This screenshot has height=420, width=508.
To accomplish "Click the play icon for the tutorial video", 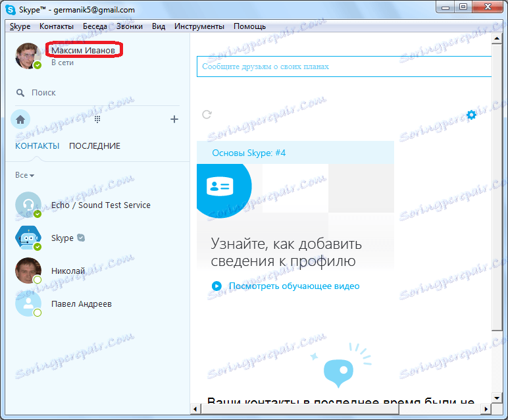I will (216, 286).
